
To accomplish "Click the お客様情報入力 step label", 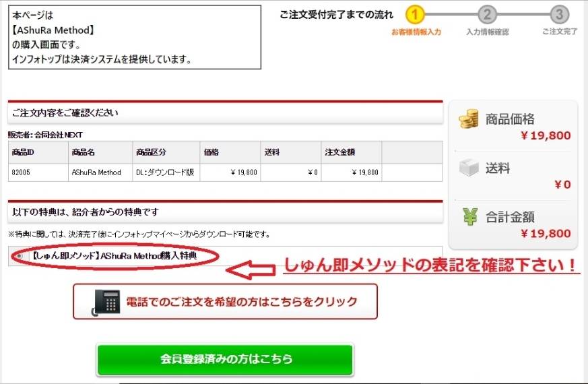I will click(416, 32).
